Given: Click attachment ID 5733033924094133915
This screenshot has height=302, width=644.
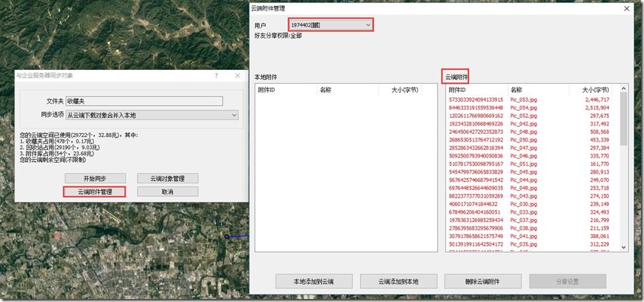Looking at the screenshot, I should [x=476, y=100].
